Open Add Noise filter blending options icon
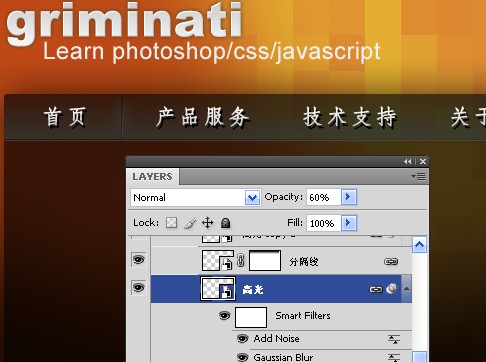486x362 pixels. tap(394, 339)
